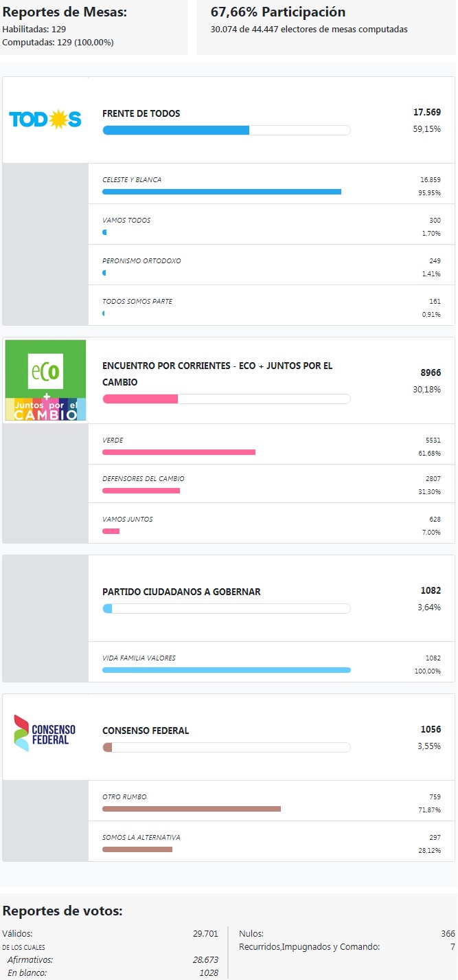Select the OTRO RUMBO brown bar

(192, 809)
